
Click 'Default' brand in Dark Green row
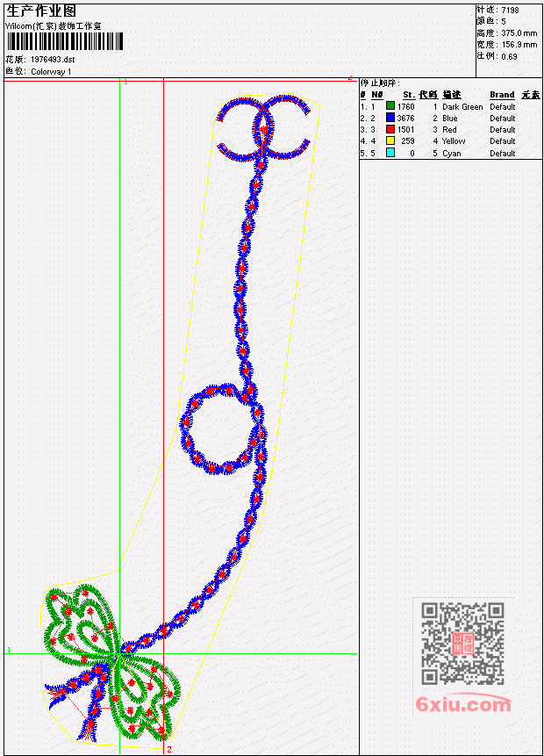503,106
